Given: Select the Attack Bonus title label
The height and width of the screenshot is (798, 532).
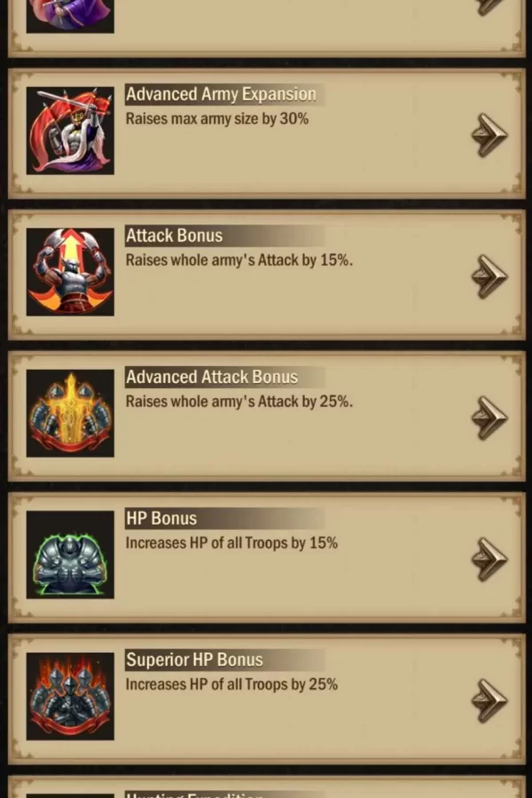Looking at the screenshot, I should (174, 236).
